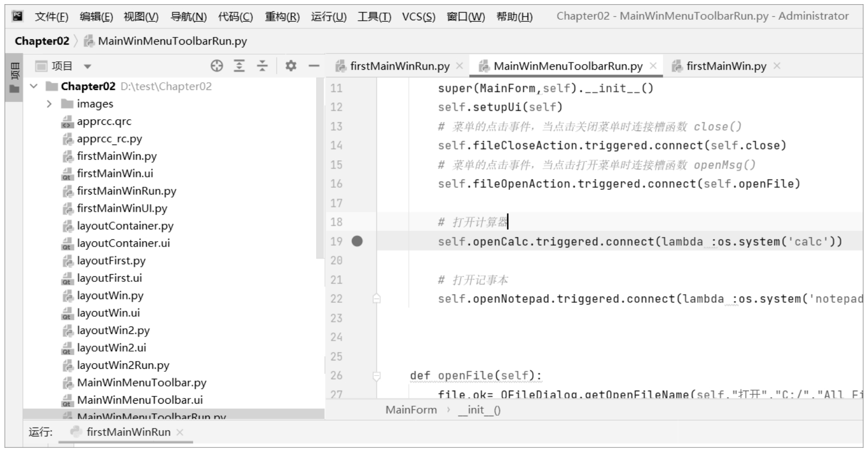Switch to firstMainWinRun.py editor tab

[399, 66]
